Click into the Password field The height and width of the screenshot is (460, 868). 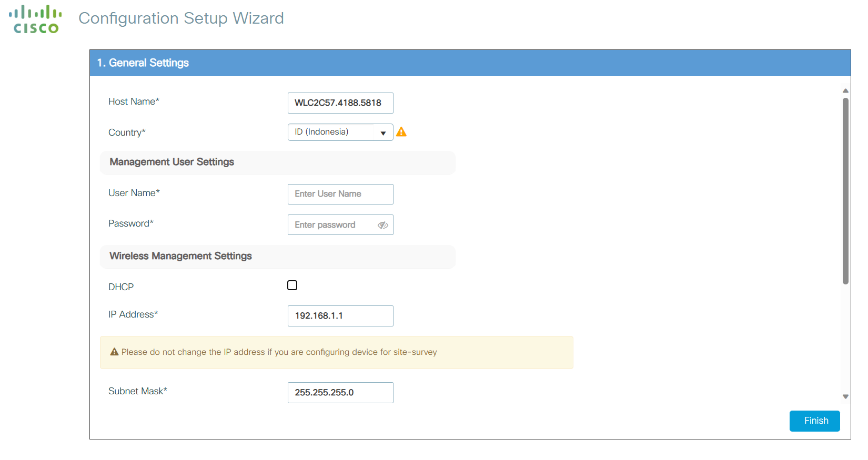click(x=331, y=225)
